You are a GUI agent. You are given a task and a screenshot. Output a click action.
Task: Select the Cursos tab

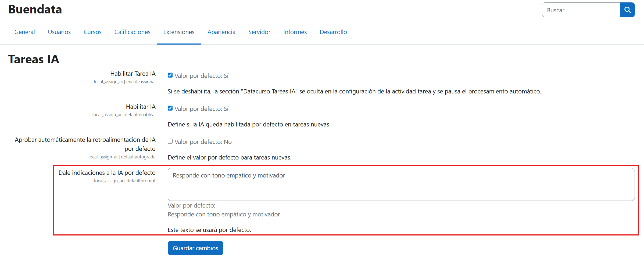(92, 32)
